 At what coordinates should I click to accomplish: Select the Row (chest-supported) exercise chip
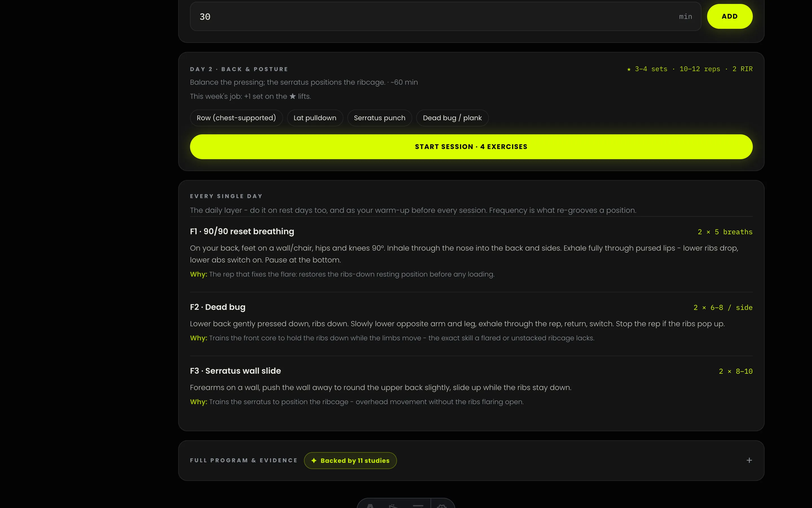[236, 118]
